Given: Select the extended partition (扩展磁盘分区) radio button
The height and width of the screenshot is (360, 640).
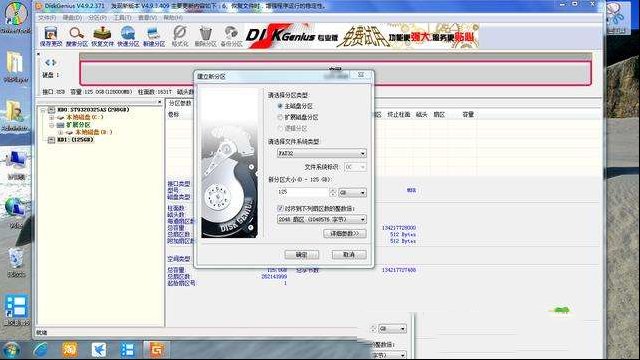Looking at the screenshot, I should (280, 117).
